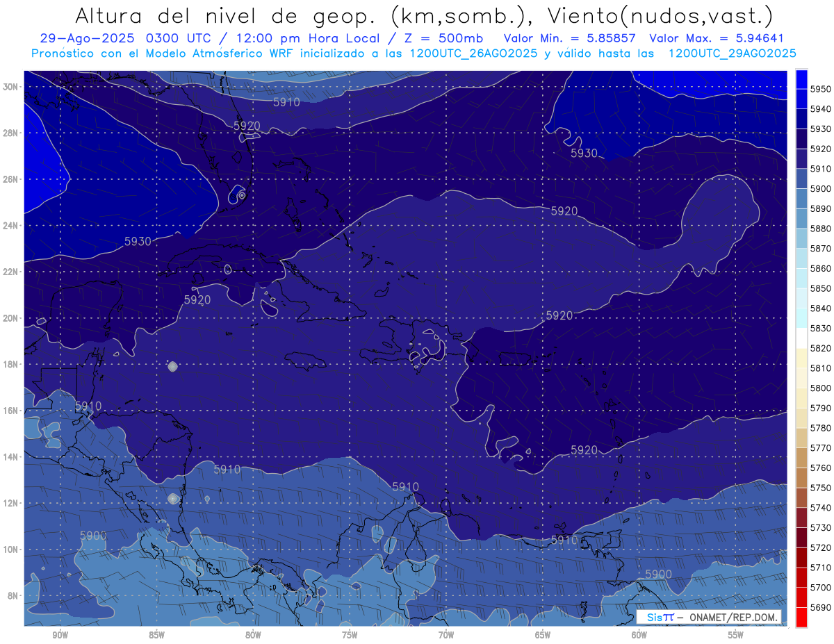
Task: Click the 18N latitude axis label
Action: coord(10,364)
